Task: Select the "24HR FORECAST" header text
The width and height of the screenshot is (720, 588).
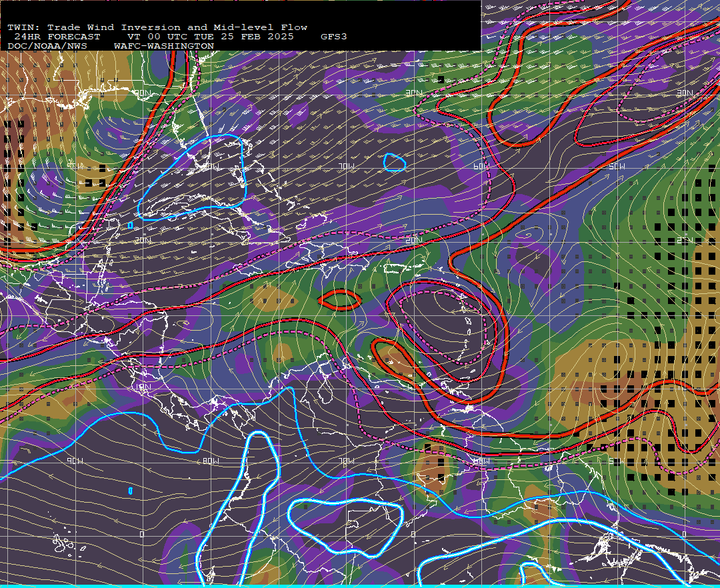Action: [57, 37]
